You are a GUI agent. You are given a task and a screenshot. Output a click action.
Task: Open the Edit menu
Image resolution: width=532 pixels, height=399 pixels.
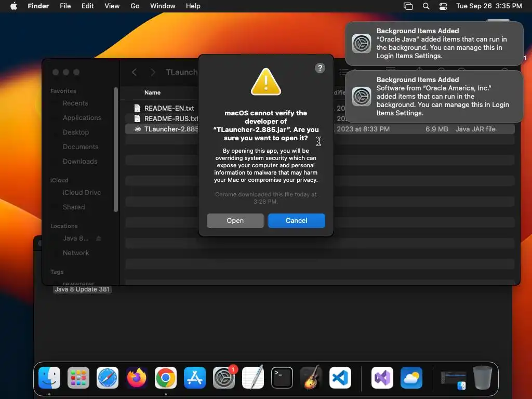[x=87, y=6]
